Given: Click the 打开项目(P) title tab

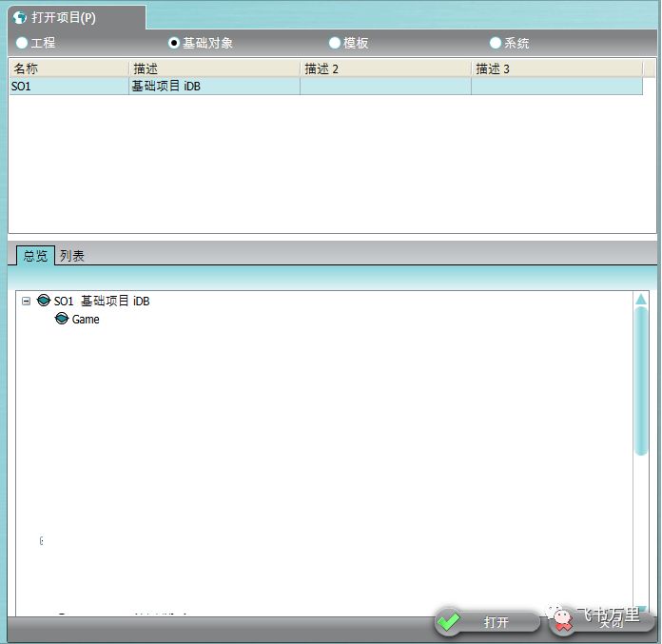Looking at the screenshot, I should click(x=77, y=18).
